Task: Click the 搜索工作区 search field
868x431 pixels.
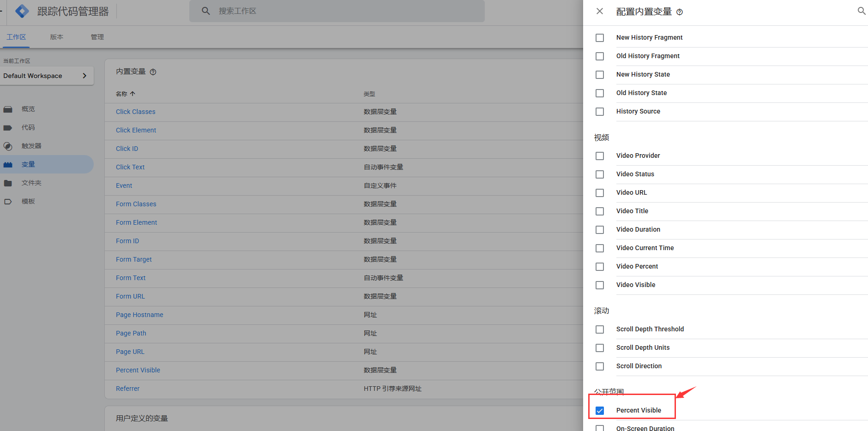Action: [x=337, y=11]
